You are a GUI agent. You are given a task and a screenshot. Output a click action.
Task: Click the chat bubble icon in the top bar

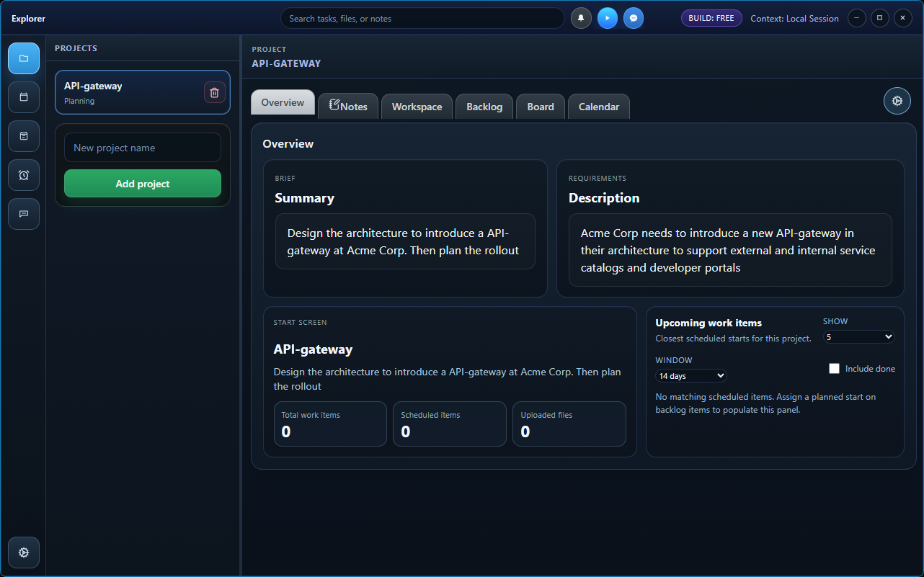(634, 18)
